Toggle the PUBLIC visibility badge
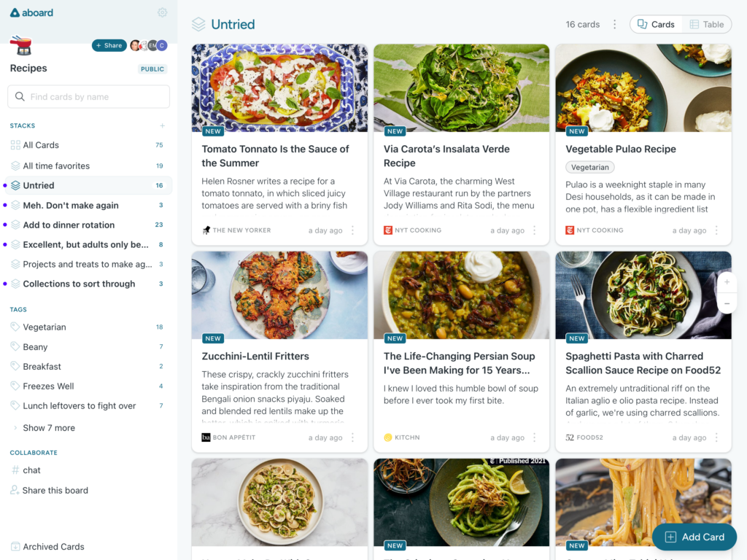 tap(152, 69)
